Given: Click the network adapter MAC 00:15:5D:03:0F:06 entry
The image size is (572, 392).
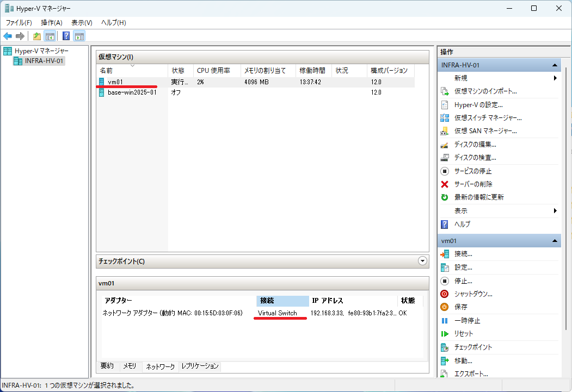Looking at the screenshot, I should click(173, 313).
